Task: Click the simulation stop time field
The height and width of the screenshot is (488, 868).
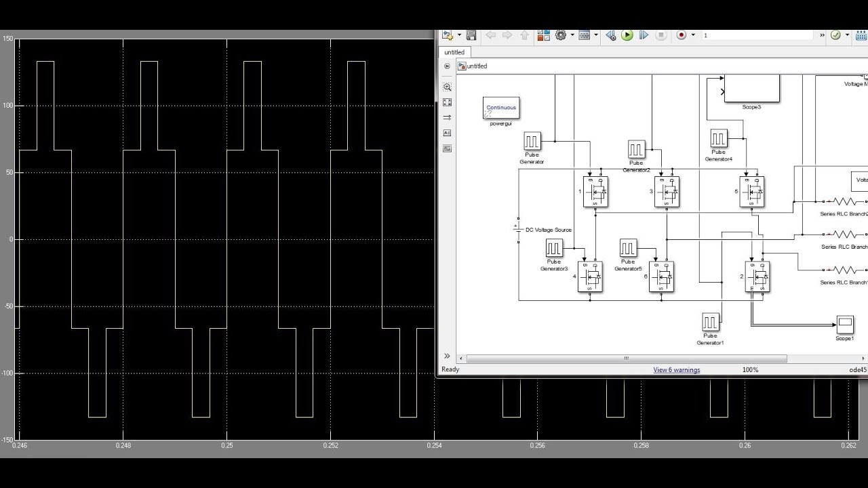Action: 757,35
